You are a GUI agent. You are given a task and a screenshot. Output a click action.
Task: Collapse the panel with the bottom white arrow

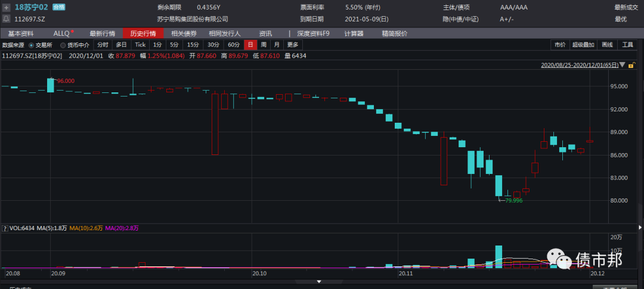pyautogui.click(x=321, y=281)
